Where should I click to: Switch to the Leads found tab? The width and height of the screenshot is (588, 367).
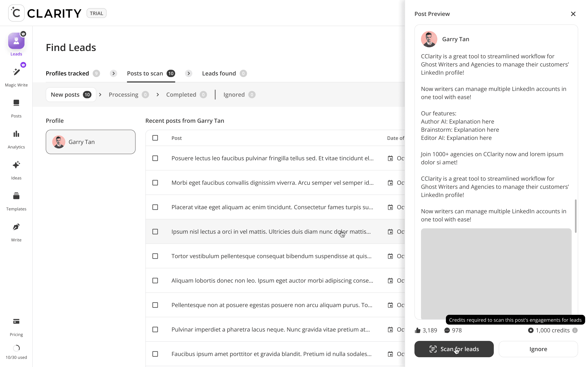pyautogui.click(x=219, y=73)
